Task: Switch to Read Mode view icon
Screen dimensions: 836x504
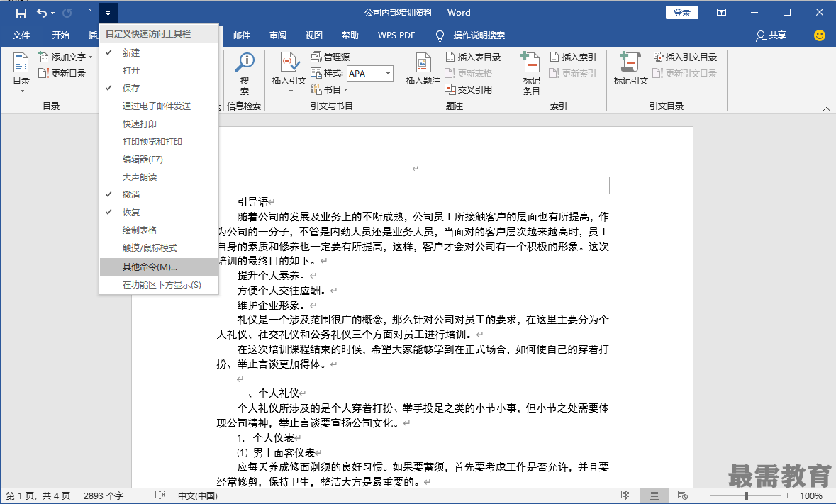Action: (626, 495)
